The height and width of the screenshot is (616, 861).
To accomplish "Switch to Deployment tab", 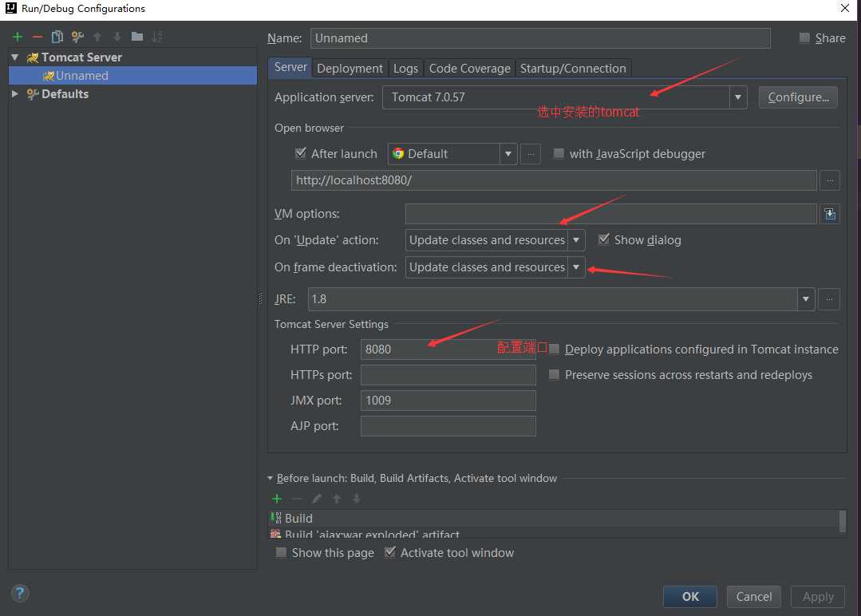I will pyautogui.click(x=350, y=68).
